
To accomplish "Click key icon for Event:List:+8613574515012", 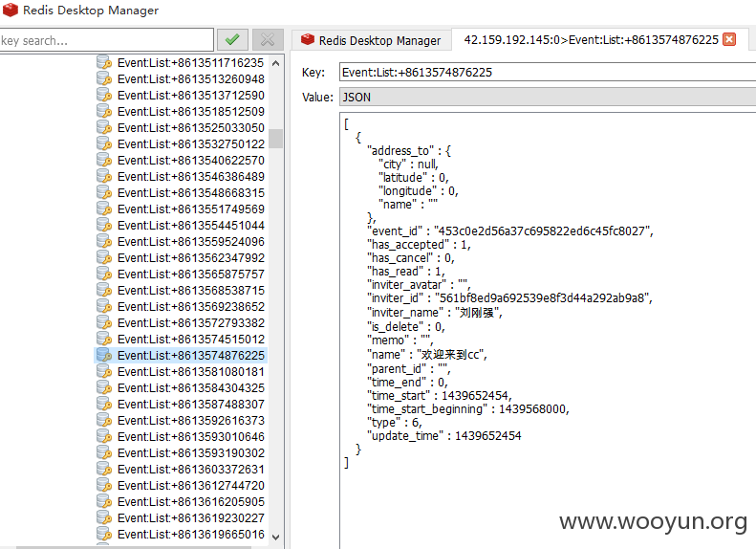I will [x=104, y=340].
